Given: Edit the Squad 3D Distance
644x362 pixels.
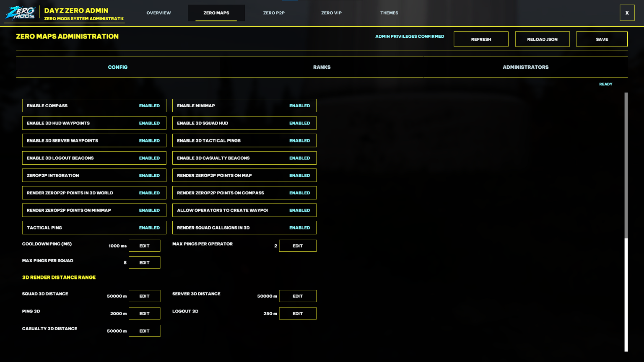Looking at the screenshot, I should [x=144, y=296].
